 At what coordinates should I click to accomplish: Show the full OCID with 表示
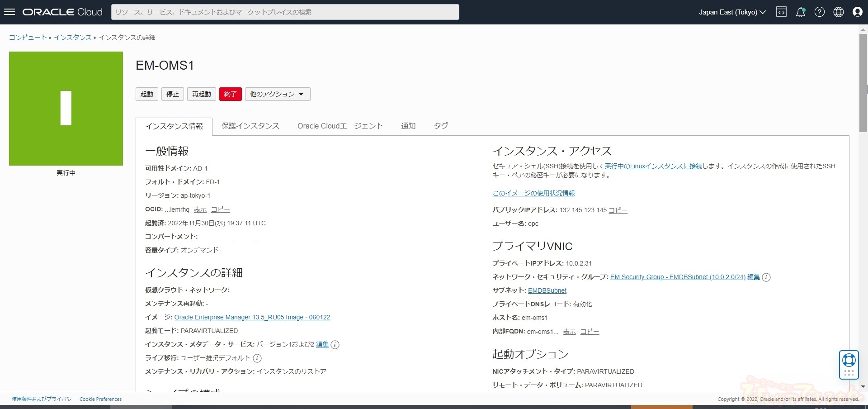(200, 209)
